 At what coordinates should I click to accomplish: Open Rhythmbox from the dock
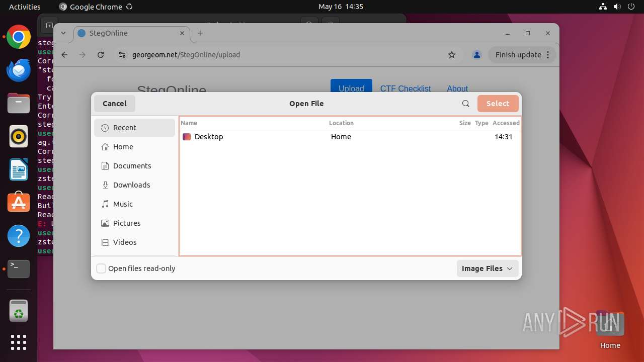tap(19, 137)
